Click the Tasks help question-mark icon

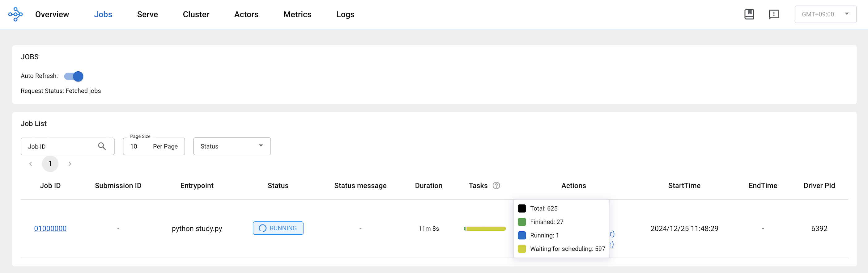[496, 186]
